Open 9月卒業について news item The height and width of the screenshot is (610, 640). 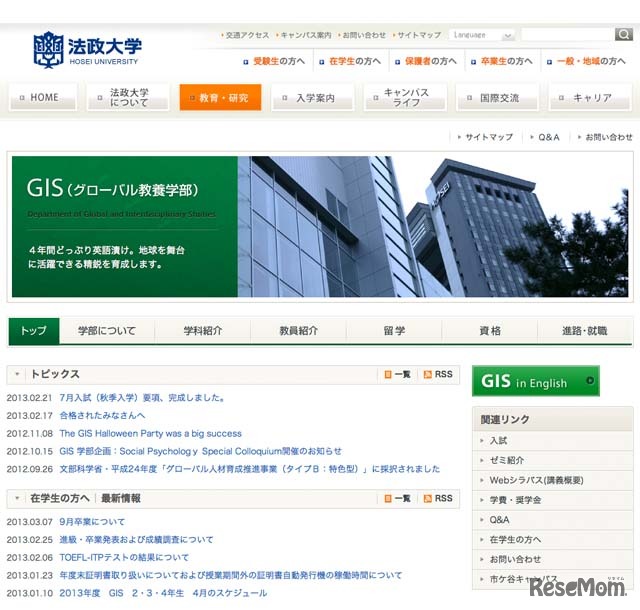coord(92,522)
